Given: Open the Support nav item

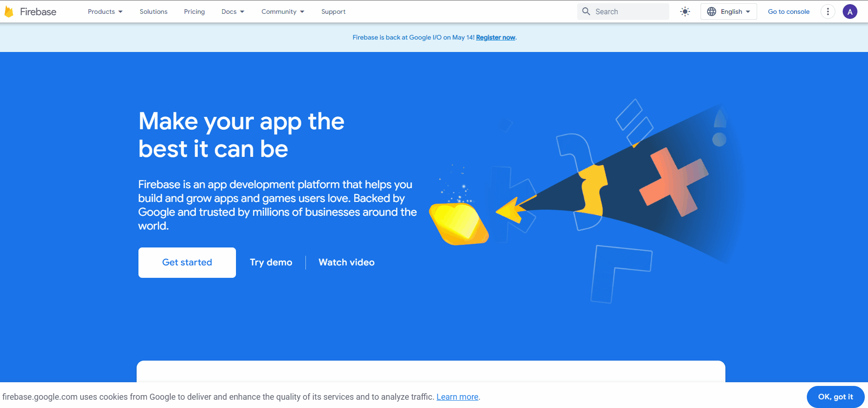Looking at the screenshot, I should click(333, 11).
